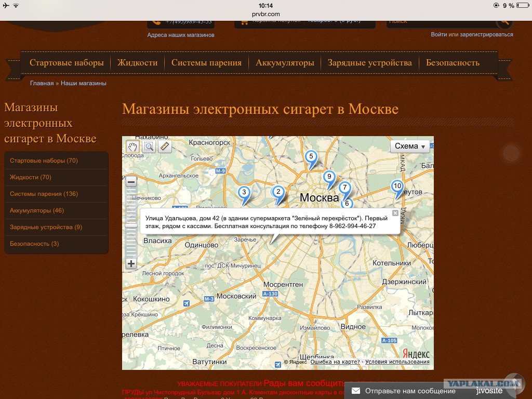Click the envelope icon in chat bar
532x399 pixels.
(355, 391)
